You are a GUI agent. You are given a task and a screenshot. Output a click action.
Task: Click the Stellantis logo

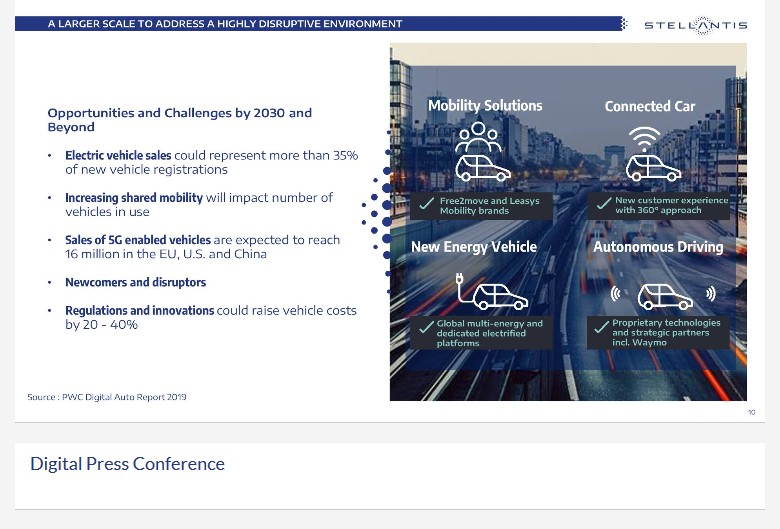(695, 25)
